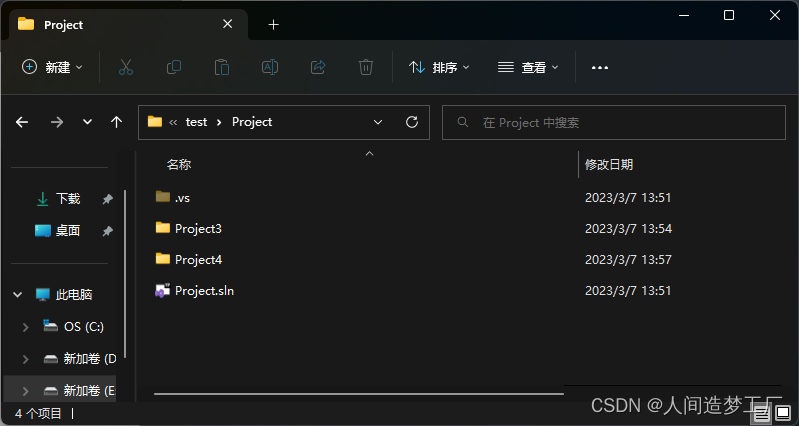Viewport: 799px width, 426px height.
Task: Click the .vs folder icon
Action: pyautogui.click(x=163, y=196)
